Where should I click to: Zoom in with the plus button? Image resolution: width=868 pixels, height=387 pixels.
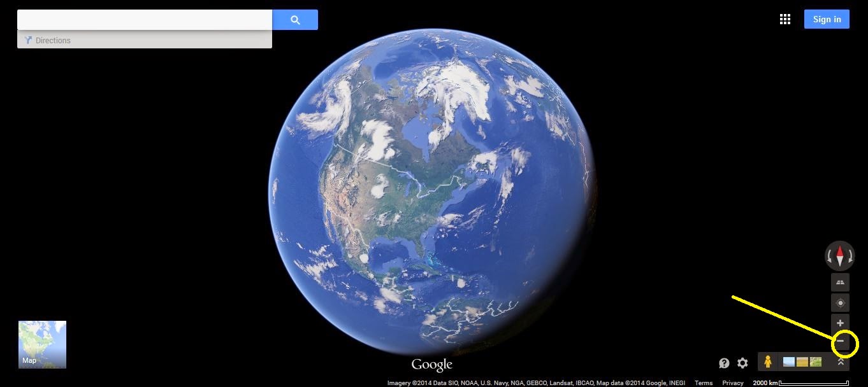pyautogui.click(x=840, y=323)
